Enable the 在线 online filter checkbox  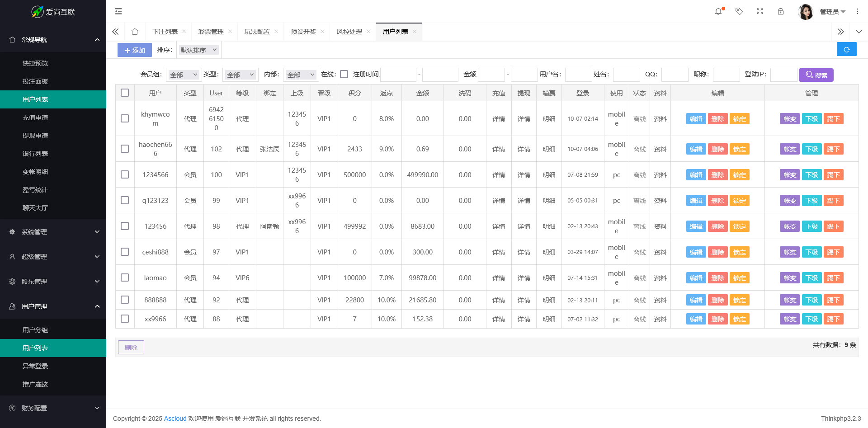[344, 75]
